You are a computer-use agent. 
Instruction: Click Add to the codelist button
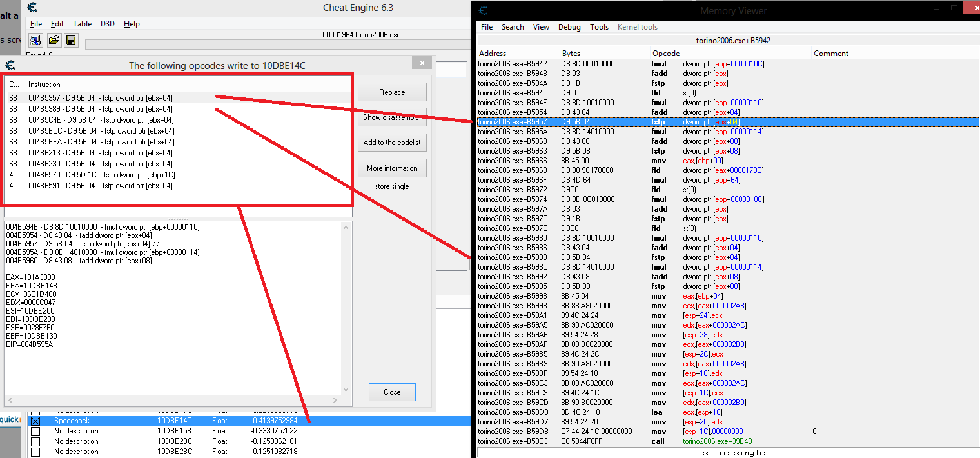pos(392,143)
